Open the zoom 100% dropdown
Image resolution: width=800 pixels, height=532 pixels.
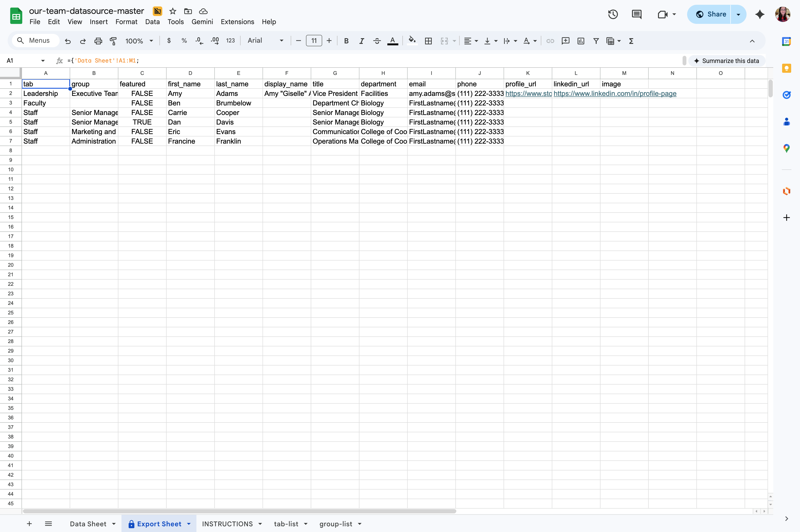click(139, 41)
